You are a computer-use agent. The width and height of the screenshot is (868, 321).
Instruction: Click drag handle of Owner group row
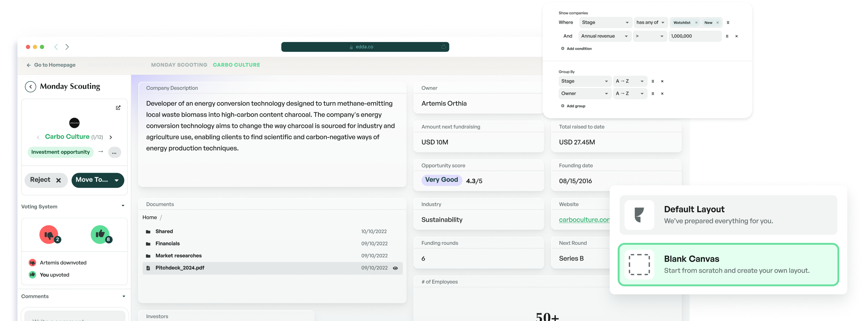tap(653, 94)
